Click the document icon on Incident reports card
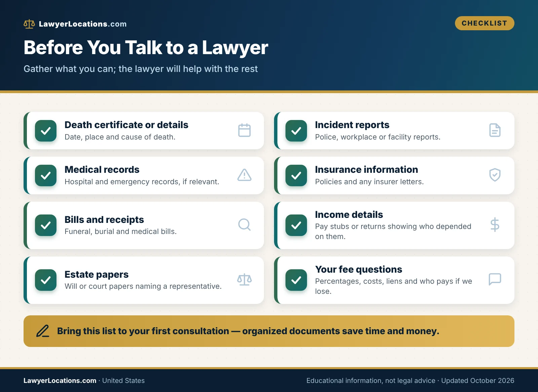Screen dimensions: 538x392 point(495,130)
